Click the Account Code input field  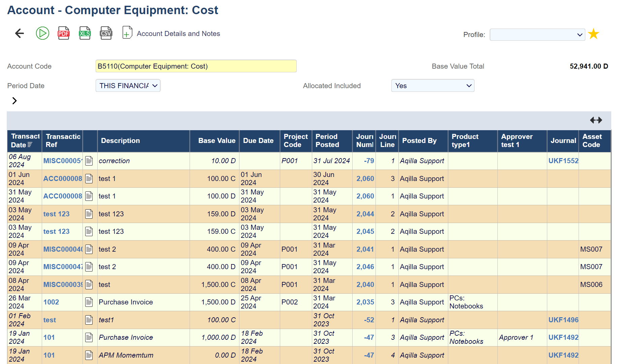pos(196,66)
